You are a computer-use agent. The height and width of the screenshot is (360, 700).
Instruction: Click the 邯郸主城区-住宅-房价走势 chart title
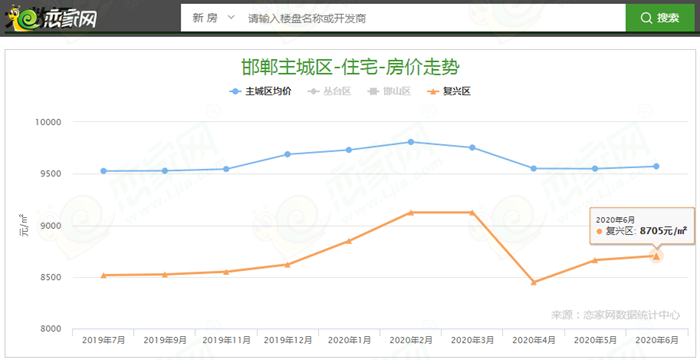point(350,67)
